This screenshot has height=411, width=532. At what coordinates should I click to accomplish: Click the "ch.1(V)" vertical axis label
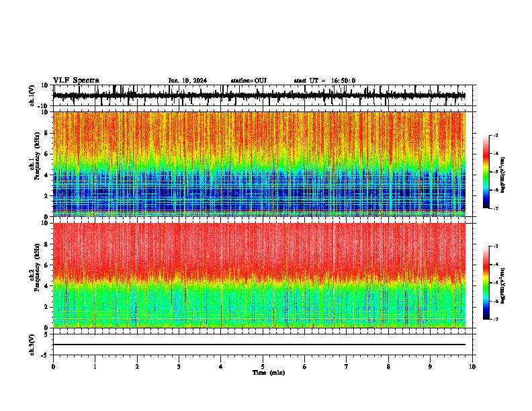(x=32, y=95)
